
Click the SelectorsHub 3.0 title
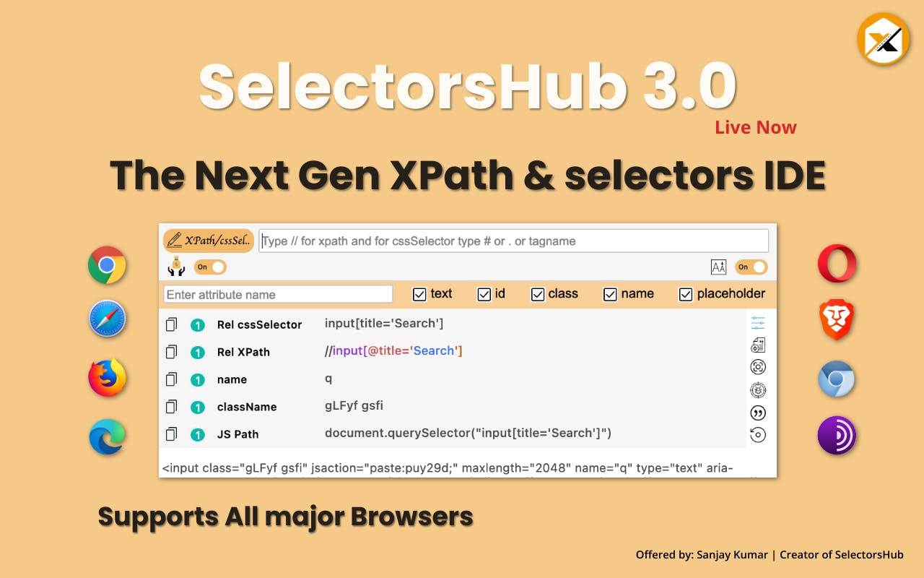coord(468,86)
